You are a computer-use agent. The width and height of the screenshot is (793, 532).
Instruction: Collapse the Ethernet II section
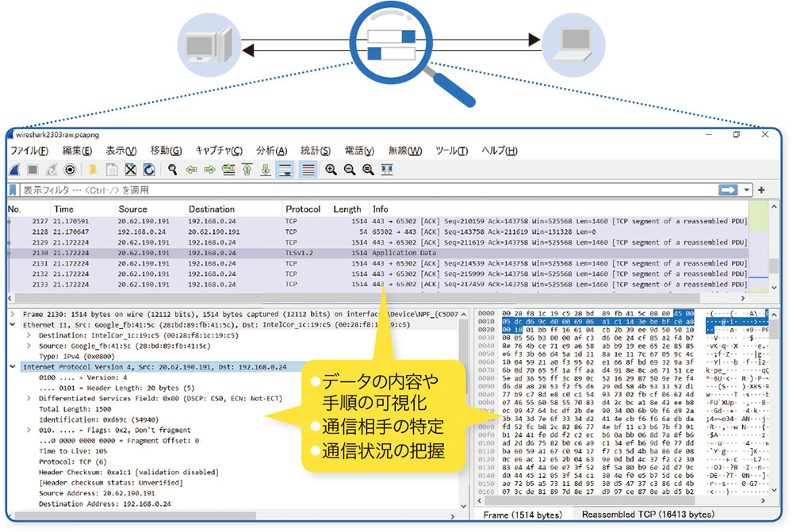pyautogui.click(x=12, y=324)
